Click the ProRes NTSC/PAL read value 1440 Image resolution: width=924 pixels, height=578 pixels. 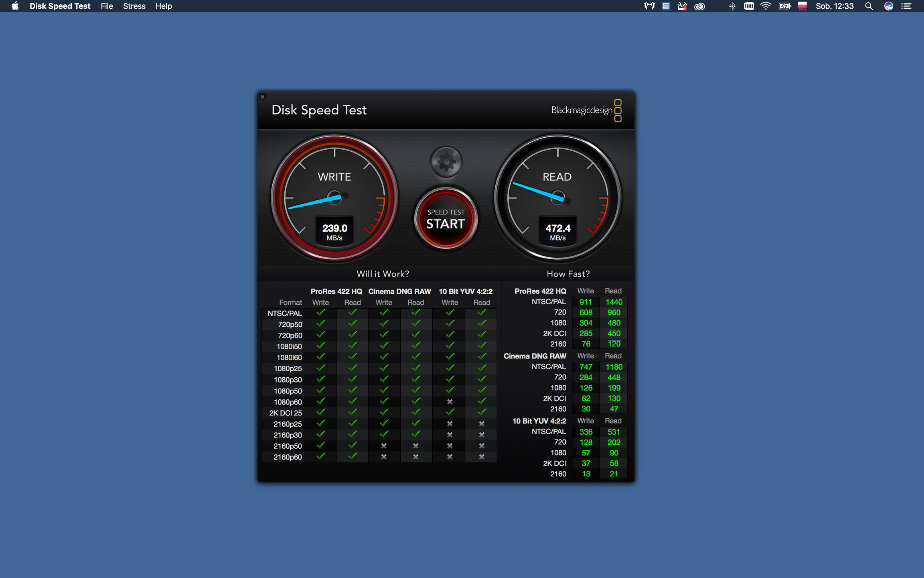614,302
